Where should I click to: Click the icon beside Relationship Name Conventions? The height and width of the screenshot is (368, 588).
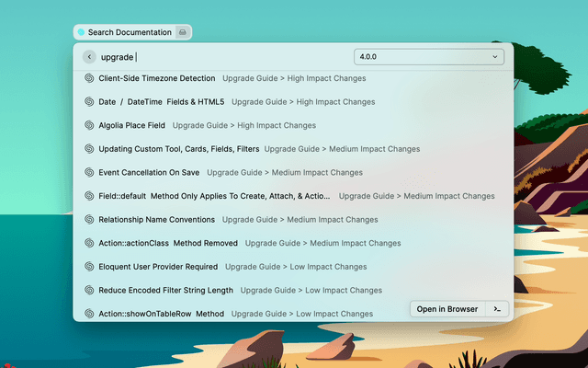(x=89, y=220)
